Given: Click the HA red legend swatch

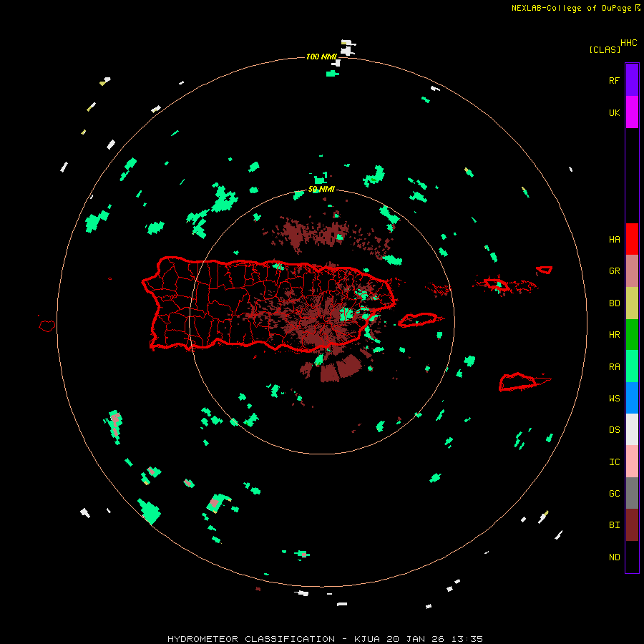Looking at the screenshot, I should (x=632, y=239).
